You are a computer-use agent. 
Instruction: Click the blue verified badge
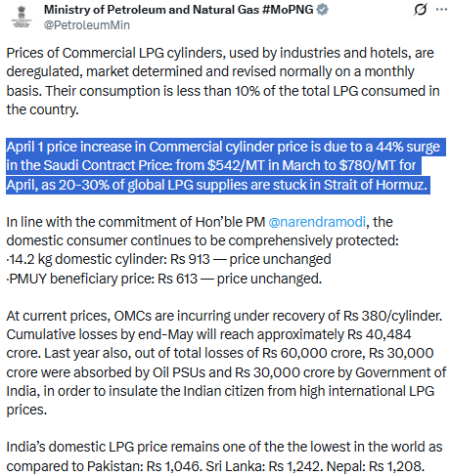(323, 10)
